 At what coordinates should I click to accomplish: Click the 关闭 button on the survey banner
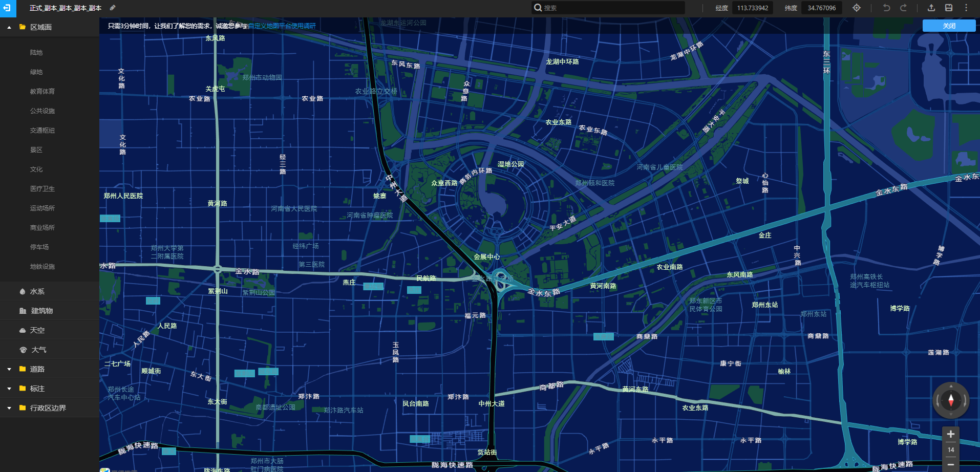coord(949,26)
